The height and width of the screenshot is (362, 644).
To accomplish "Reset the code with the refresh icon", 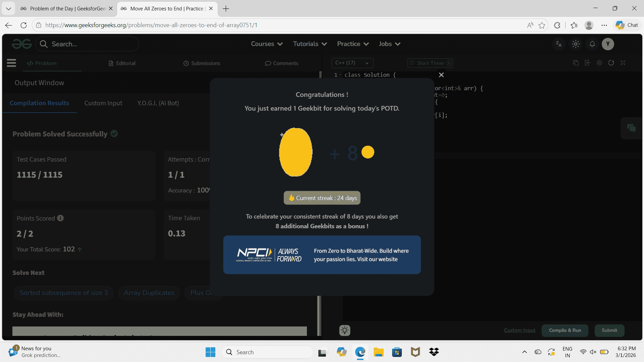I will [611, 63].
